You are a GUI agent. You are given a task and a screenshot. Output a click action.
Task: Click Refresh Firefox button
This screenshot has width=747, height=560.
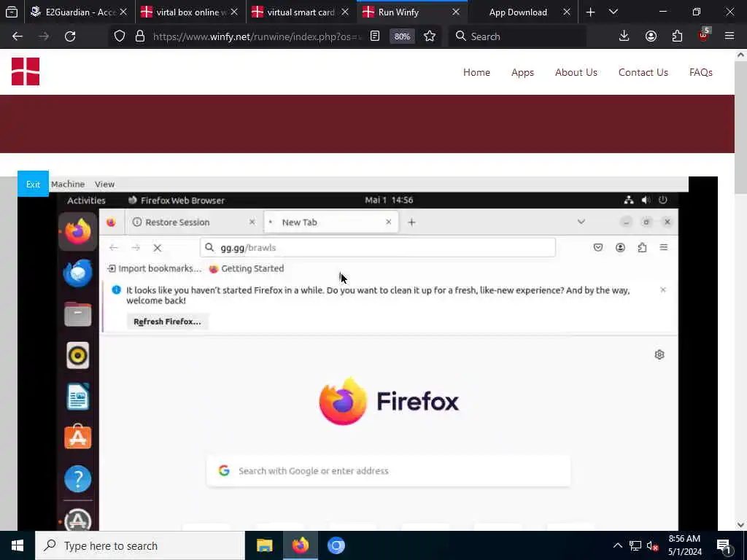click(x=167, y=322)
